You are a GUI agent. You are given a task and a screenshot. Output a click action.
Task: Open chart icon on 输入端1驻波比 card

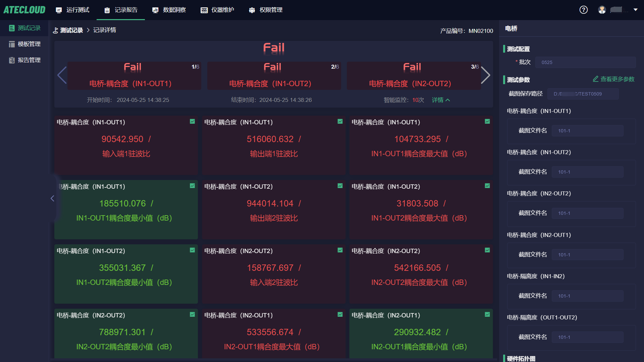click(x=192, y=121)
